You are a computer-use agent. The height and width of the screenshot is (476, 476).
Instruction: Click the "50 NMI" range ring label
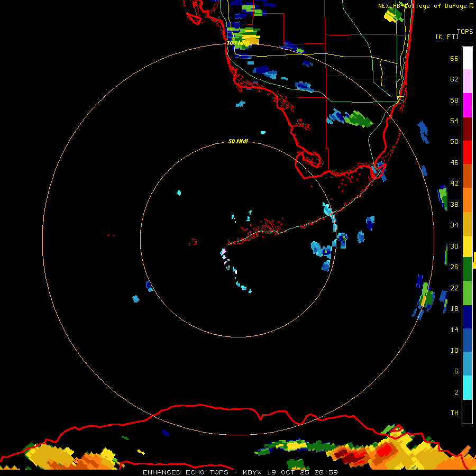238,141
